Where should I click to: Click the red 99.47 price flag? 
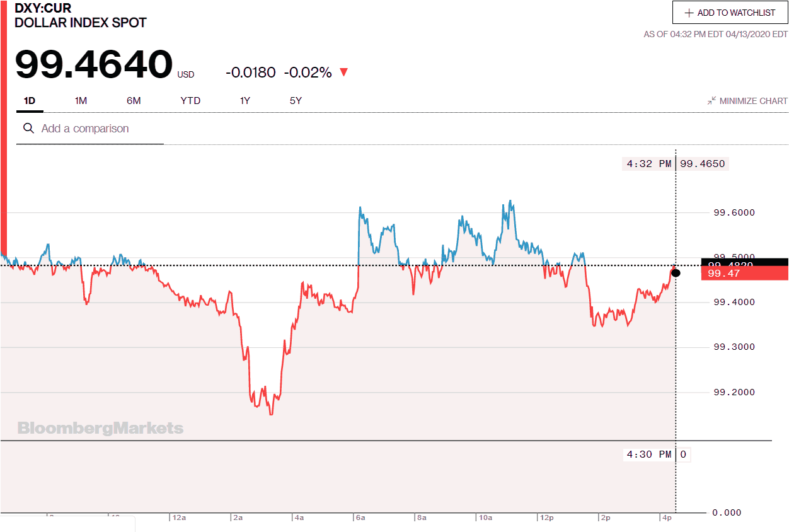tap(744, 274)
